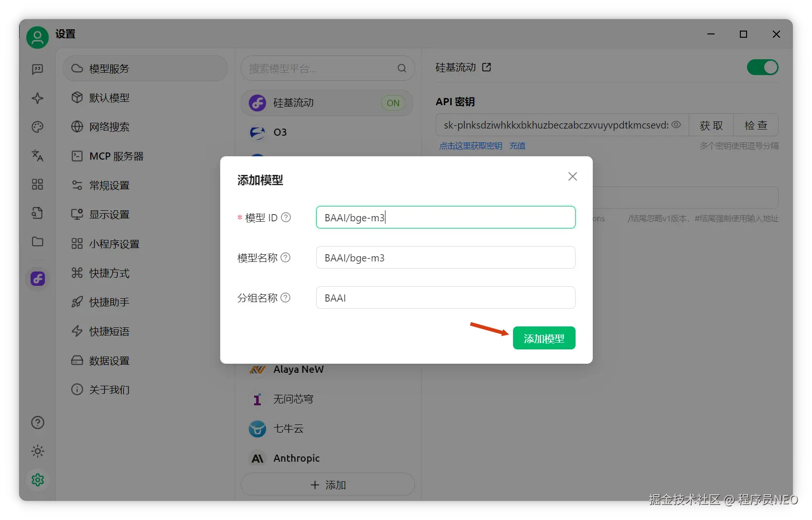Screen dimensions: 812x520
Task: Open the 模型服务 settings section
Action: 145,68
